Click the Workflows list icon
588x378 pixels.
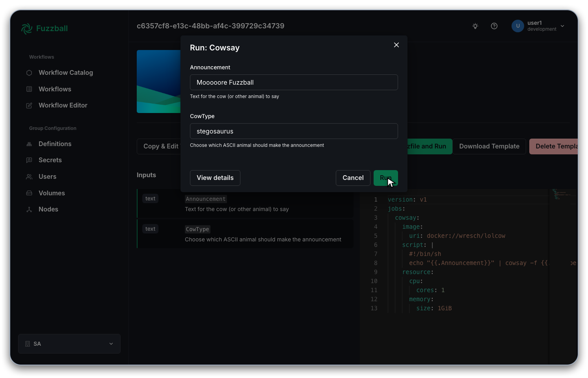point(29,89)
